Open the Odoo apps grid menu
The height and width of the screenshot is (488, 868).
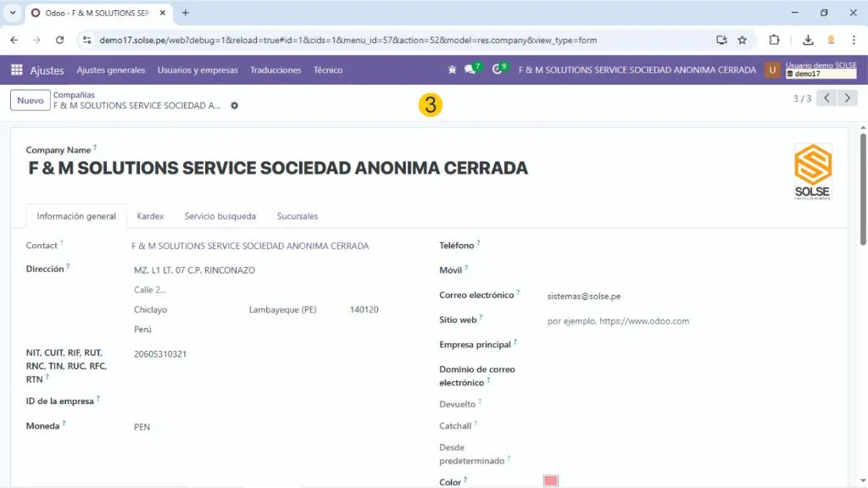point(17,70)
